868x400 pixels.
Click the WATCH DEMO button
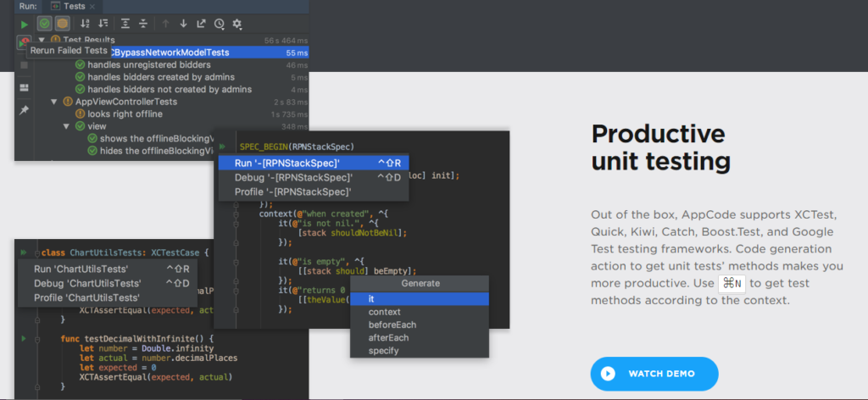click(654, 374)
